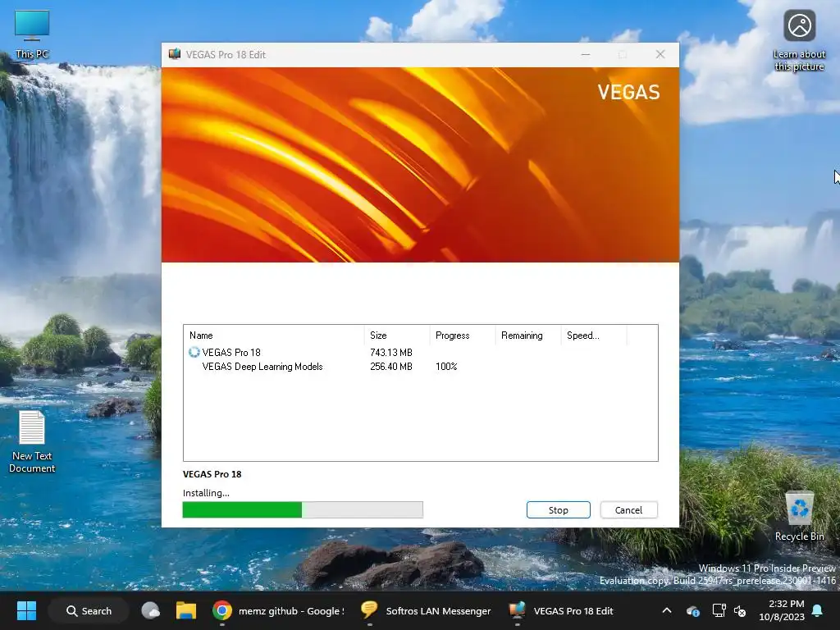This screenshot has width=840, height=630.
Task: Cancel the VEGAS installer
Action: [x=628, y=510]
